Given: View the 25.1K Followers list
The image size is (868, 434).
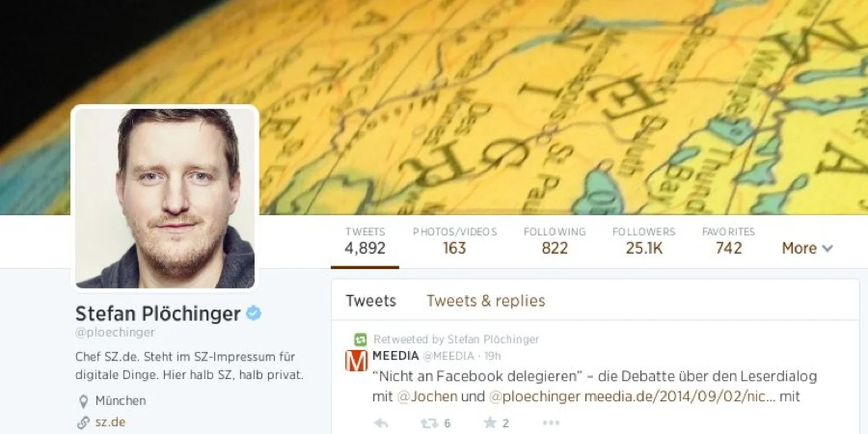Looking at the screenshot, I should point(644,241).
